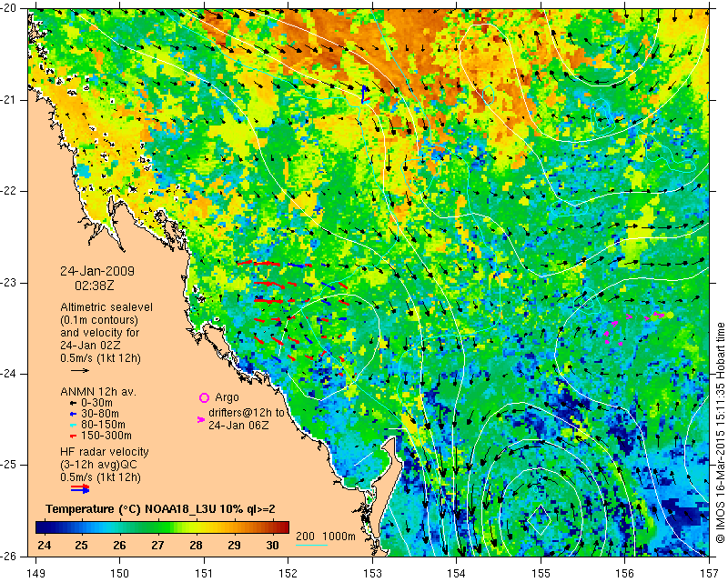728x582 pixels.
Task: Click the '24-Jan 06Z' drifter date text
Action: (238, 425)
